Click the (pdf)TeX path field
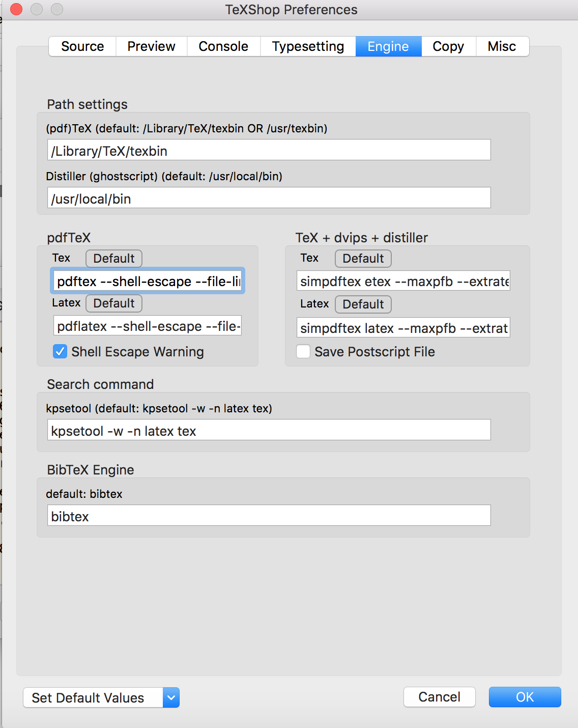 pyautogui.click(x=269, y=150)
